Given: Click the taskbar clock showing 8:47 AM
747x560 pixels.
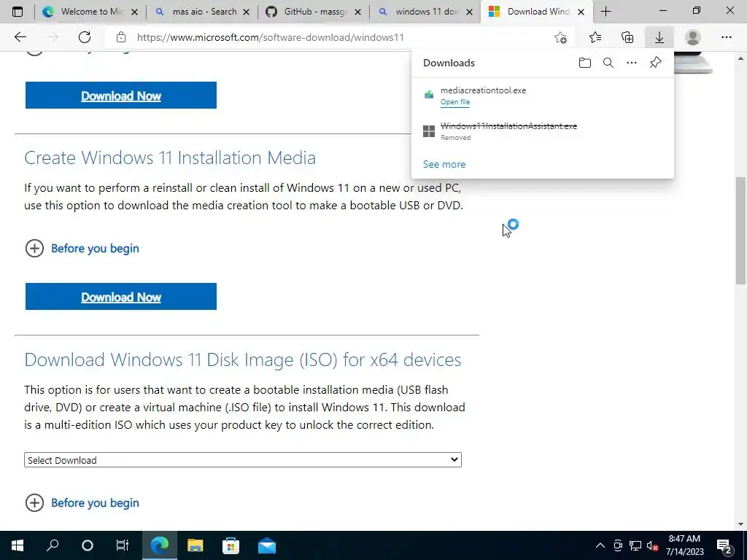Looking at the screenshot, I should click(684, 545).
